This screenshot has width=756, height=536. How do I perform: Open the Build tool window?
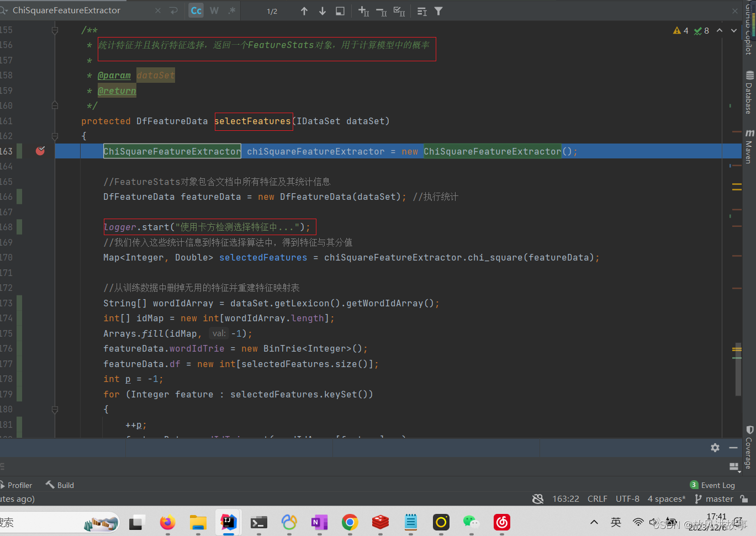click(x=60, y=485)
